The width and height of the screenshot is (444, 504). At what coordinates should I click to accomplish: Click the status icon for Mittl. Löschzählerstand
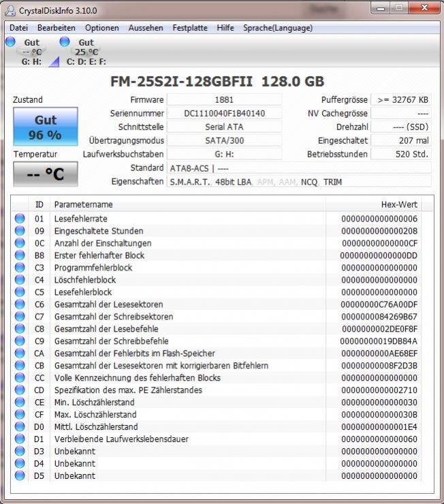point(20,426)
